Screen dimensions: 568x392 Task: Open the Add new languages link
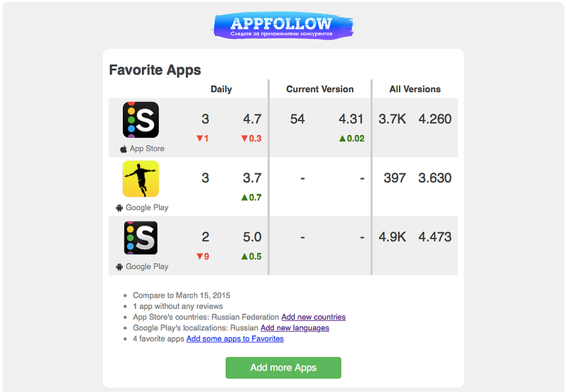click(x=295, y=328)
